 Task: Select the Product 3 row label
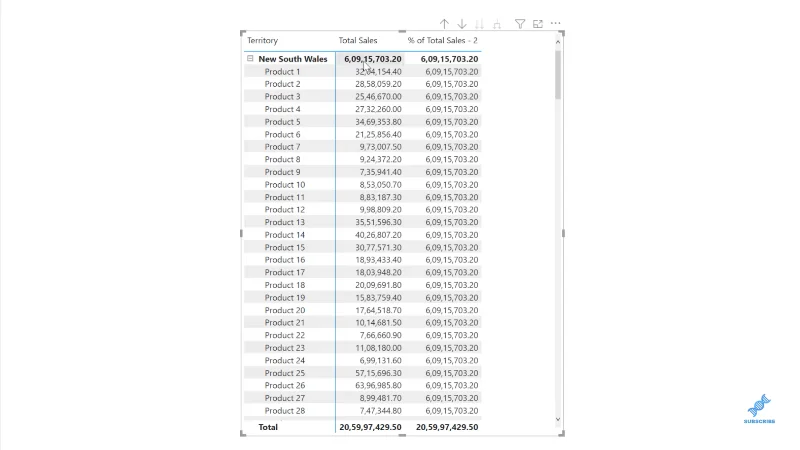click(x=282, y=96)
